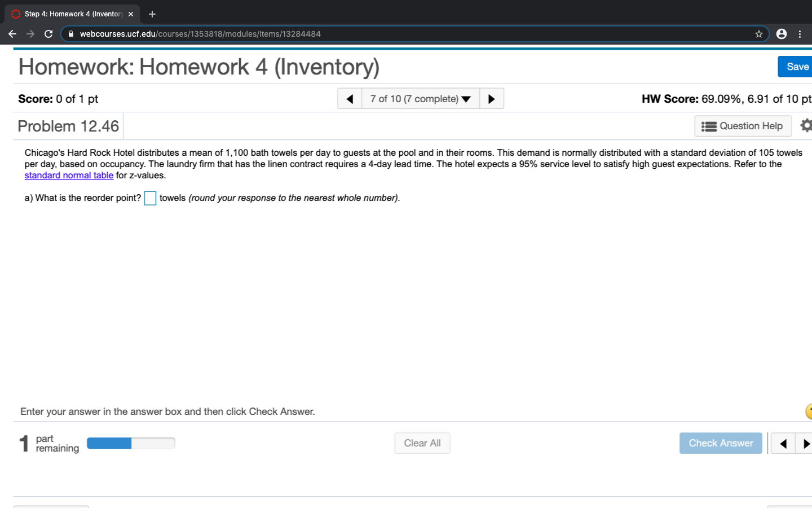Click Clear All to reset answers
This screenshot has width=812, height=508.
pos(422,443)
